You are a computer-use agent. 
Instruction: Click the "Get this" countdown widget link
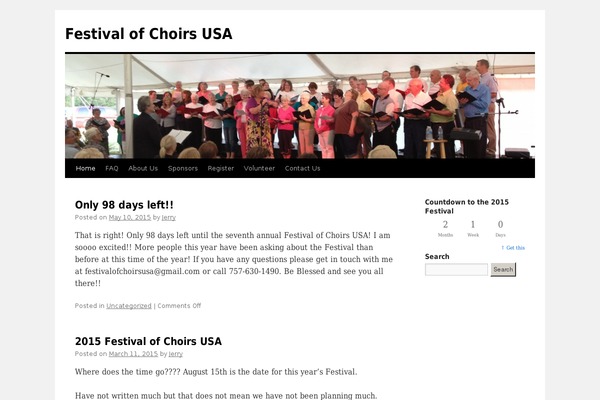[514, 247]
